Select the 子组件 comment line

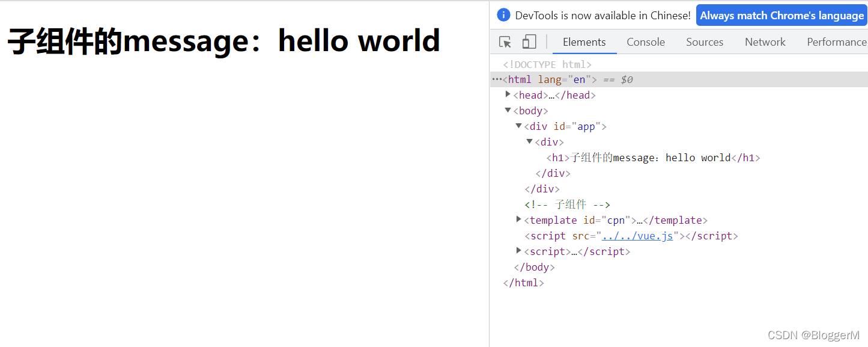click(568, 204)
